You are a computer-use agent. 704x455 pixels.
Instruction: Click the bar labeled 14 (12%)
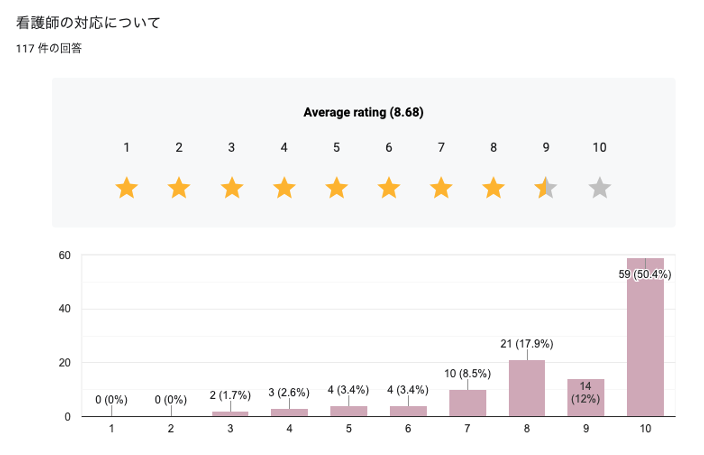(x=586, y=398)
